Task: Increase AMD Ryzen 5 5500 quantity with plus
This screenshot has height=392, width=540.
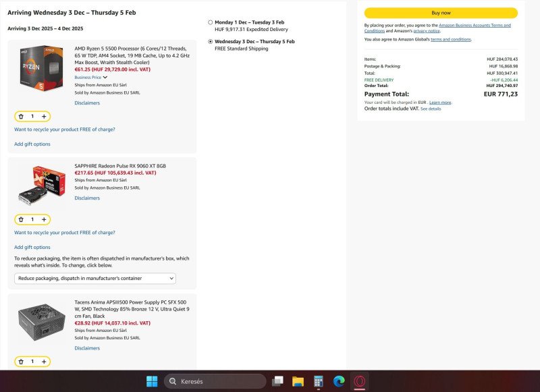Action: [x=44, y=116]
